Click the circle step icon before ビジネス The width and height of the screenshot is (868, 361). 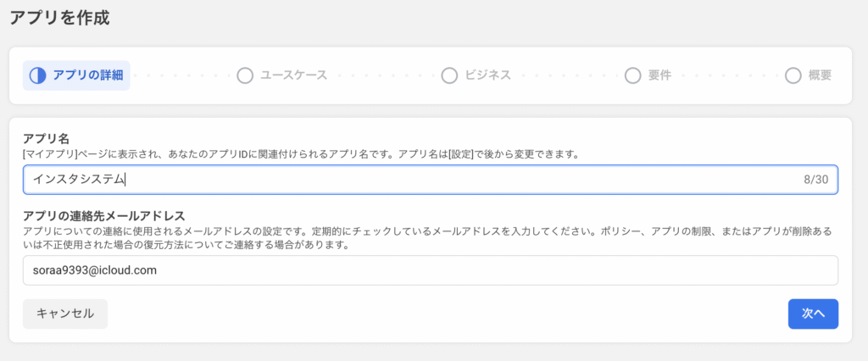coord(449,75)
